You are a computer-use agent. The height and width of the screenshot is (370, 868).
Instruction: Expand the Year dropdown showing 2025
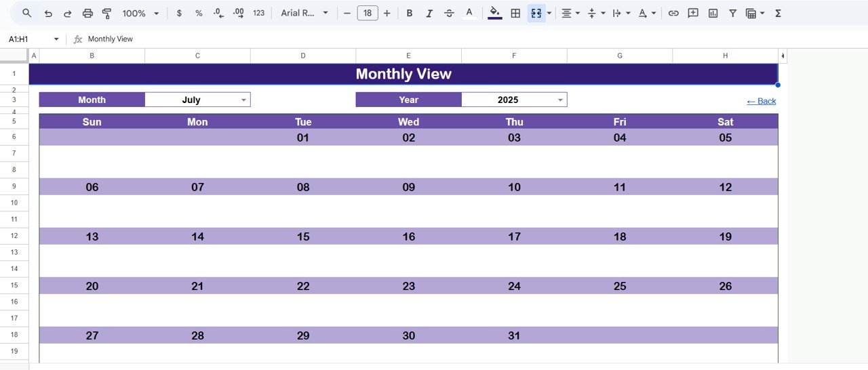[x=560, y=100]
